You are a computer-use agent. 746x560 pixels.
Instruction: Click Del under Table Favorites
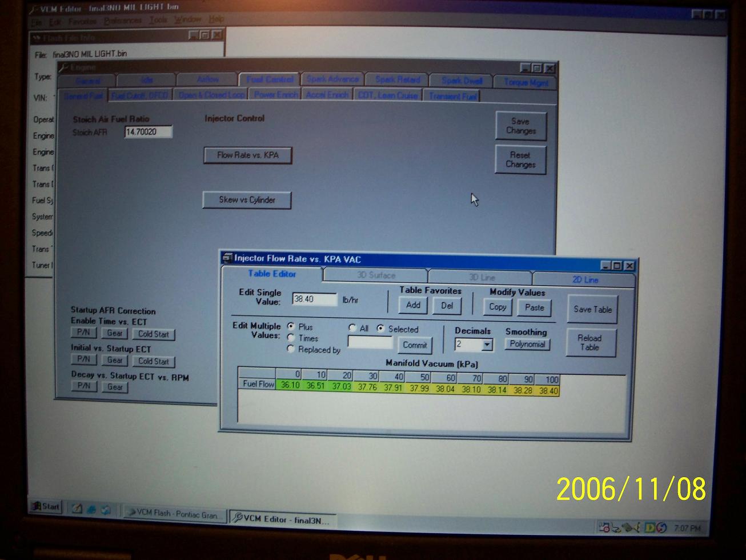pyautogui.click(x=447, y=306)
